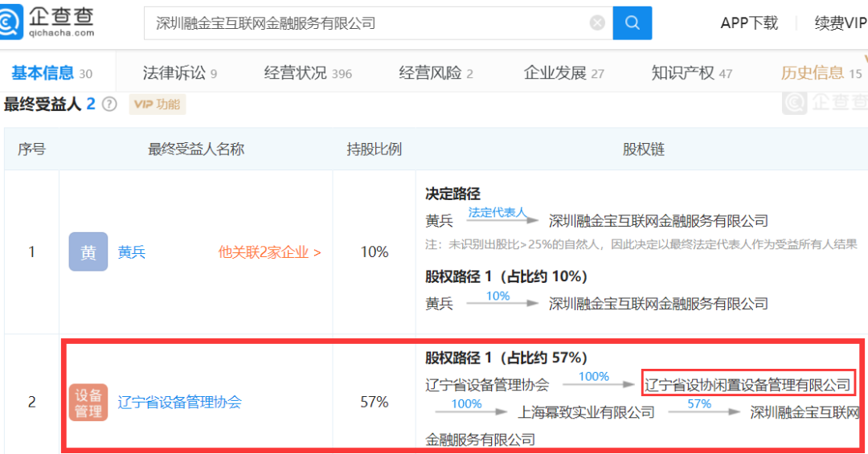
Task: Open the 黄兵 beneficiary link
Action: coord(132,252)
